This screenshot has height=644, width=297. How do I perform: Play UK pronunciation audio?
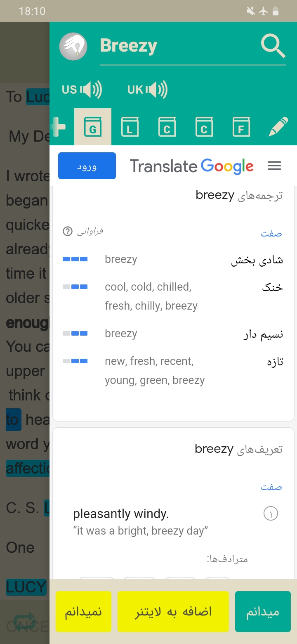(x=147, y=90)
